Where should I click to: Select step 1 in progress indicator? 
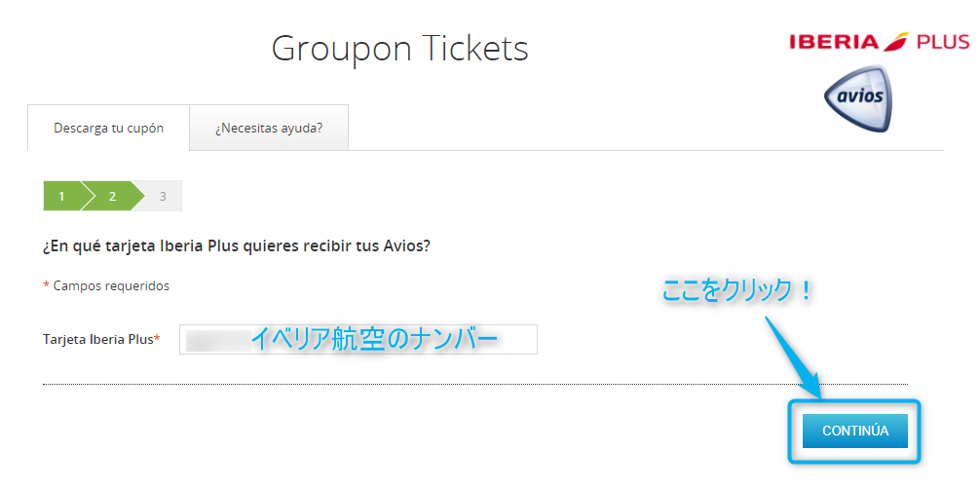[x=62, y=196]
